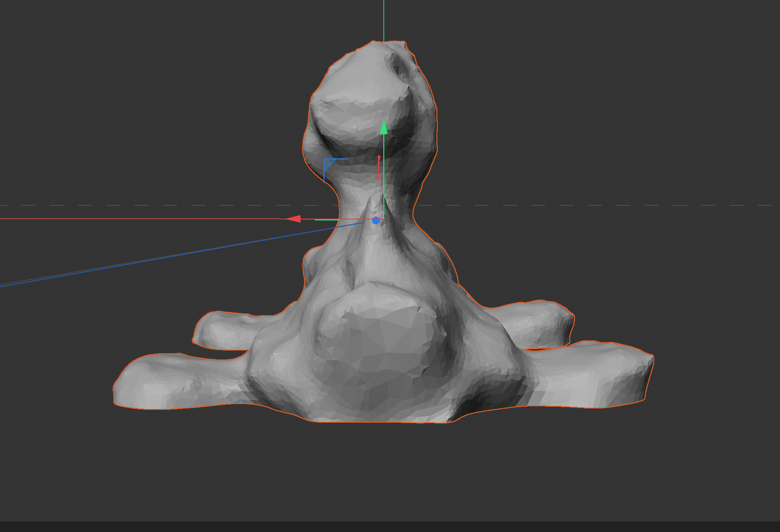780x532 pixels.
Task: Click the blue corner plane handle
Action: [329, 165]
